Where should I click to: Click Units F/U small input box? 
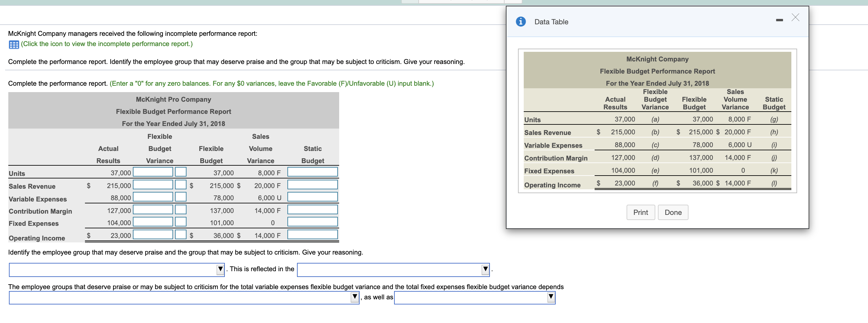pyautogui.click(x=181, y=172)
